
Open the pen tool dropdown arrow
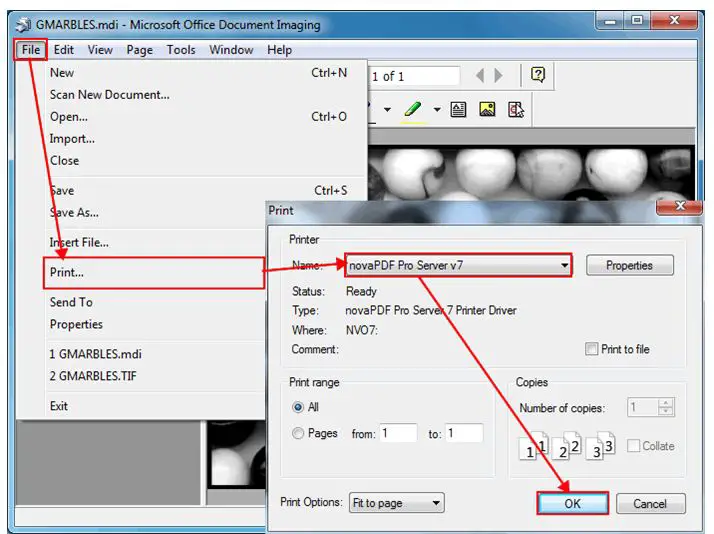click(x=388, y=110)
